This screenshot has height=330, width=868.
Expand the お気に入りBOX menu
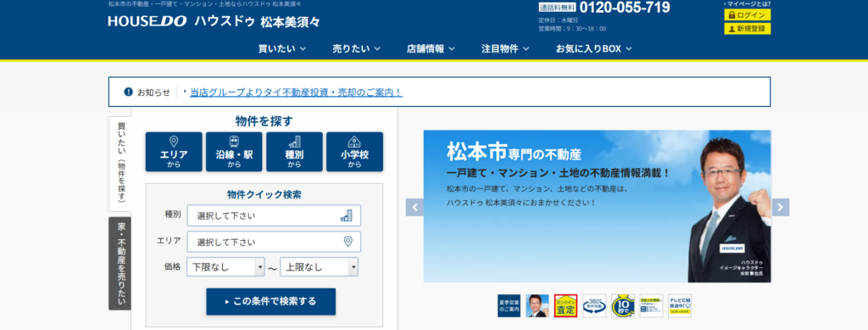click(593, 48)
